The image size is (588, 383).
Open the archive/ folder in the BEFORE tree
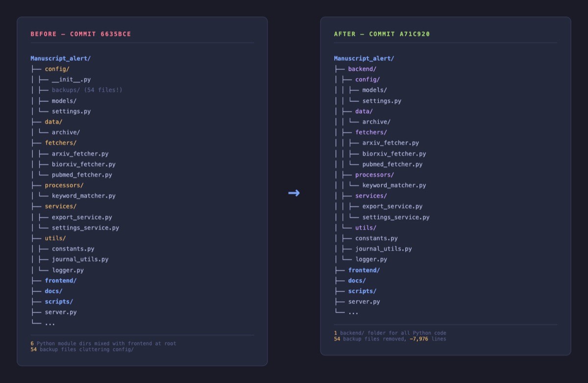click(x=66, y=132)
